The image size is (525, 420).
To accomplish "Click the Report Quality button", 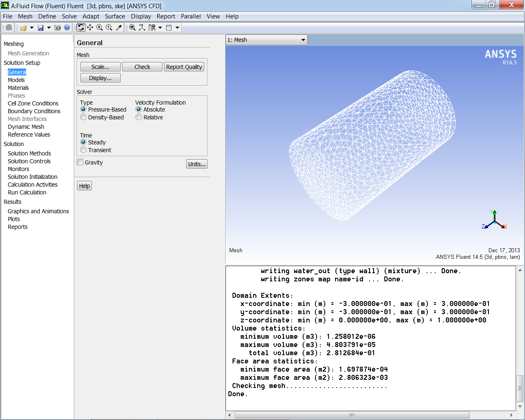I will (184, 67).
